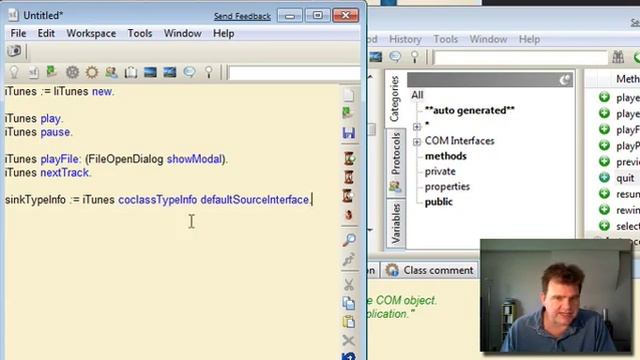Click the new blank document icon in the side toolbar
The width and height of the screenshot is (640, 360).
point(349,95)
